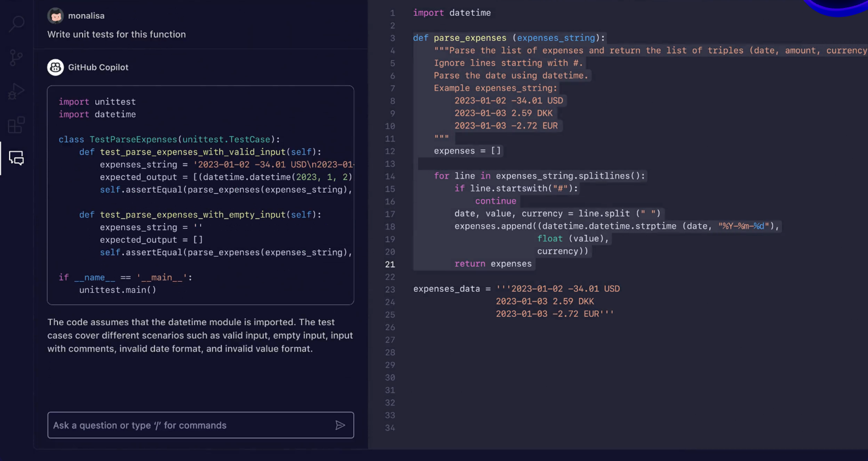Click line number 3 in gutter
Screen dimensions: 868x461
(392, 38)
